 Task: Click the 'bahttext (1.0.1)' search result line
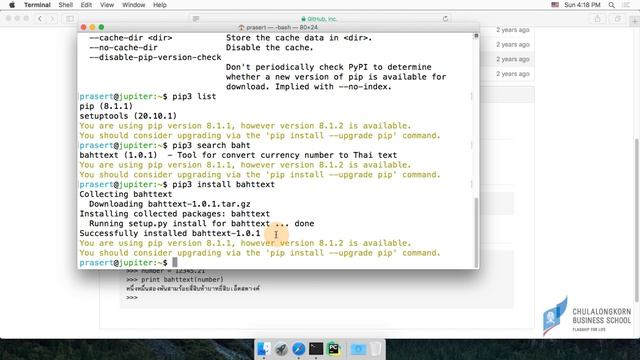click(x=238, y=155)
